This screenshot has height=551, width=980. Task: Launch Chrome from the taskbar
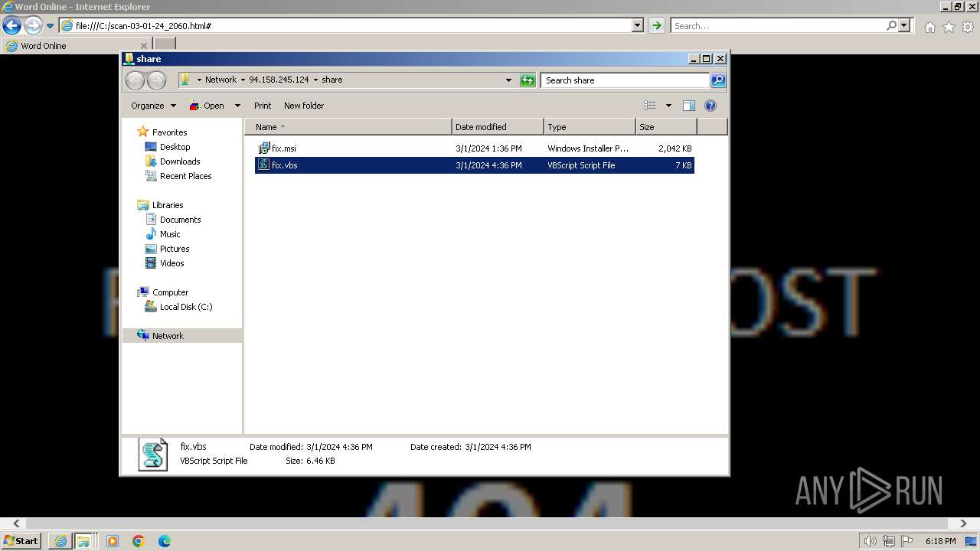[x=139, y=541]
